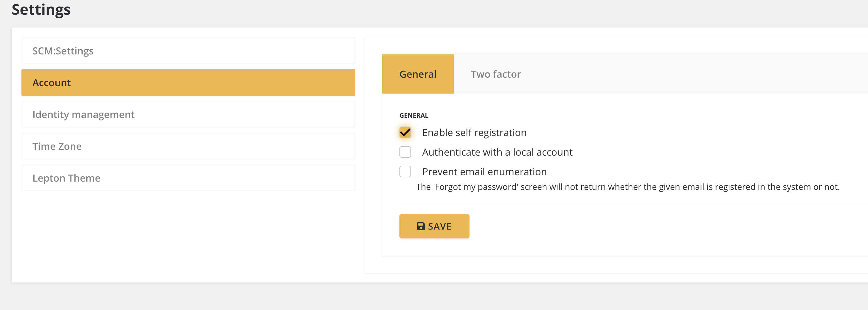Select Account in the settings list

click(188, 83)
